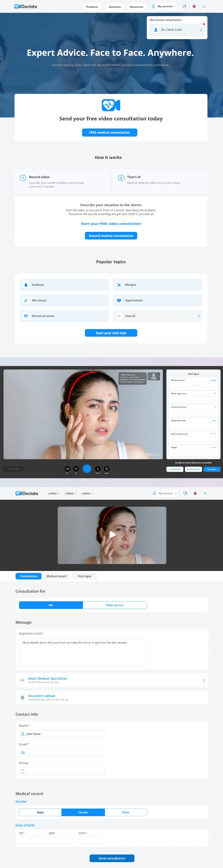This screenshot has height=868, width=223.
Task: Select 'Other person' for consultation
Action: pos(114,605)
